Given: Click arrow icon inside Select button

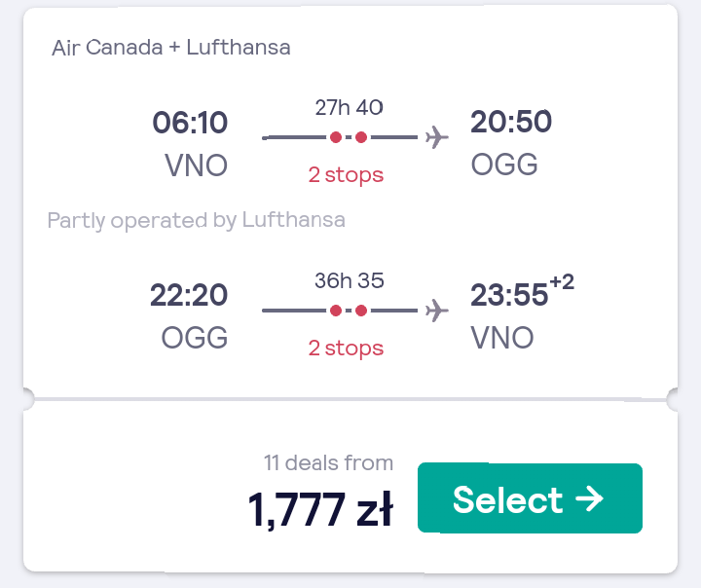Looking at the screenshot, I should click(589, 498).
